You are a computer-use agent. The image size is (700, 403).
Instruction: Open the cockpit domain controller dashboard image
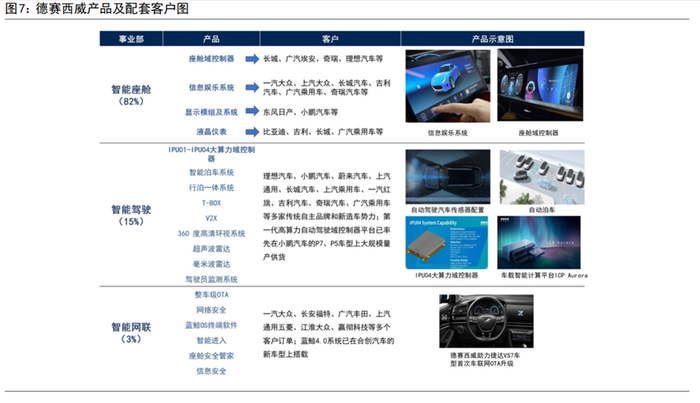coord(540,85)
